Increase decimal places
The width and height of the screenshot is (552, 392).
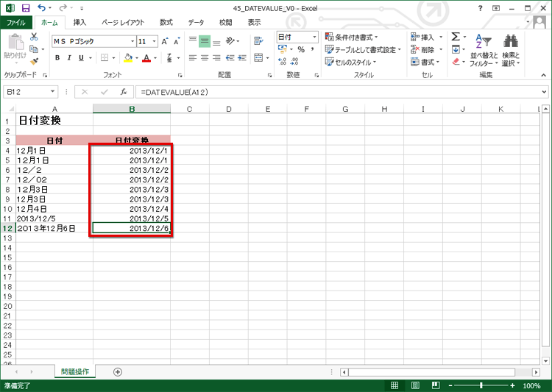tap(283, 62)
